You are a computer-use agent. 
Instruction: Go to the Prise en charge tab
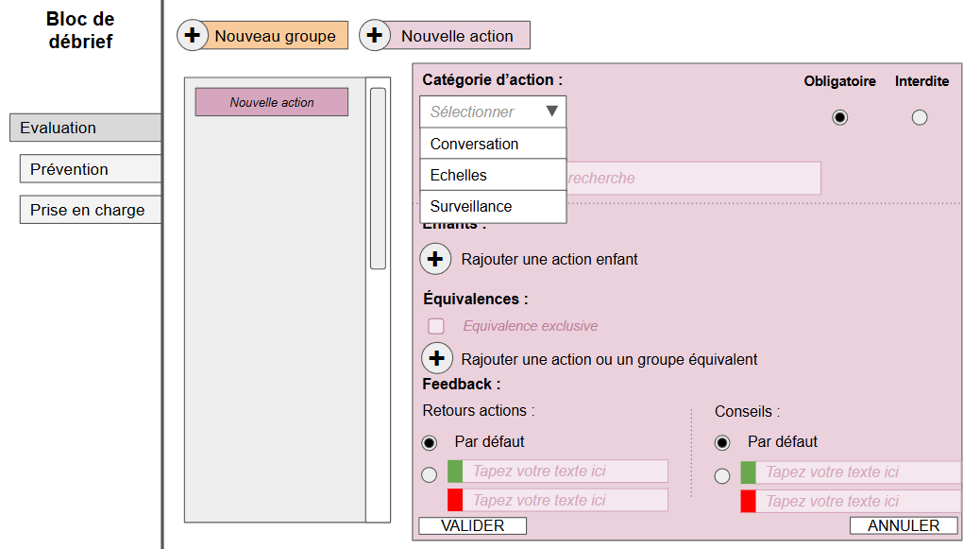pos(90,210)
